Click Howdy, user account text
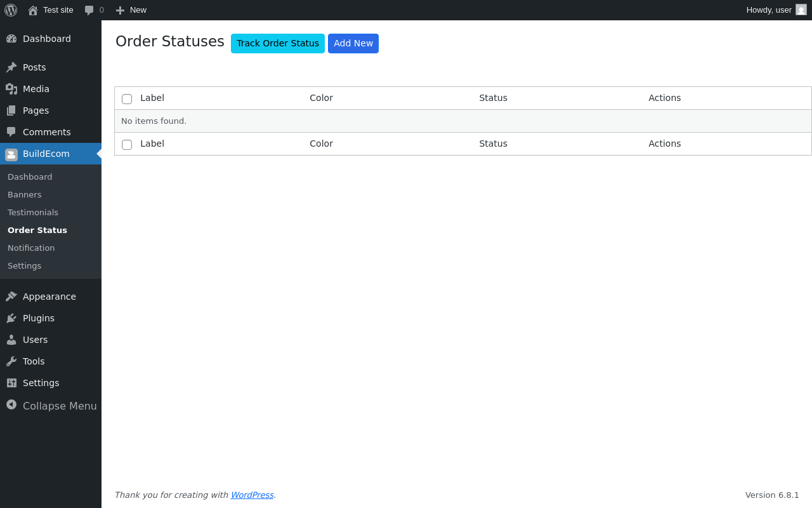This screenshot has height=508, width=812. 769,10
